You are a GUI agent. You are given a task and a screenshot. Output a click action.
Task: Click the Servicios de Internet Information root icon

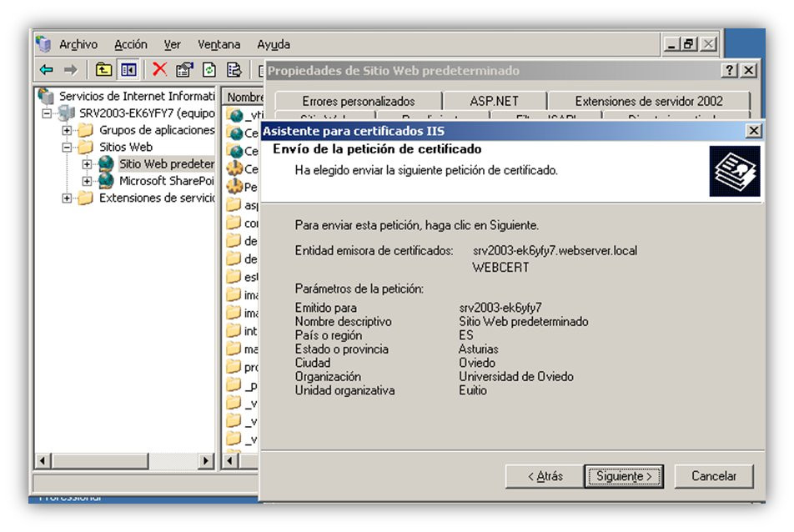tap(46, 96)
